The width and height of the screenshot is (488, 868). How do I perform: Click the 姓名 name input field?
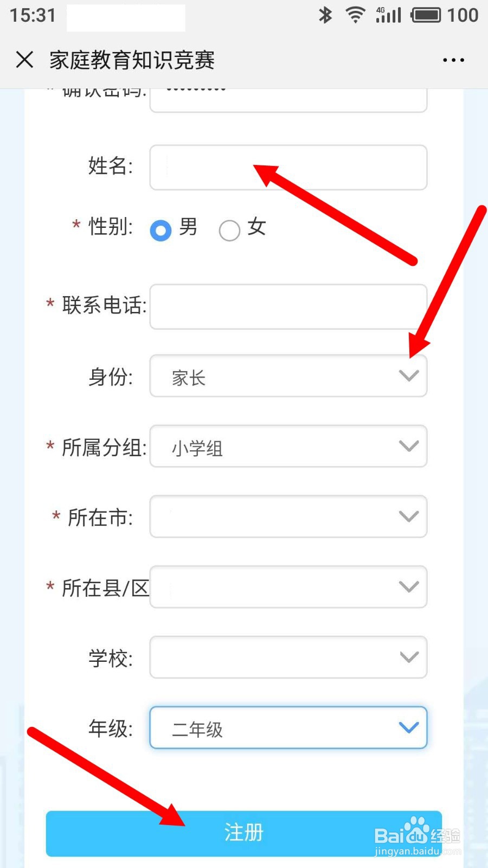pyautogui.click(x=288, y=167)
